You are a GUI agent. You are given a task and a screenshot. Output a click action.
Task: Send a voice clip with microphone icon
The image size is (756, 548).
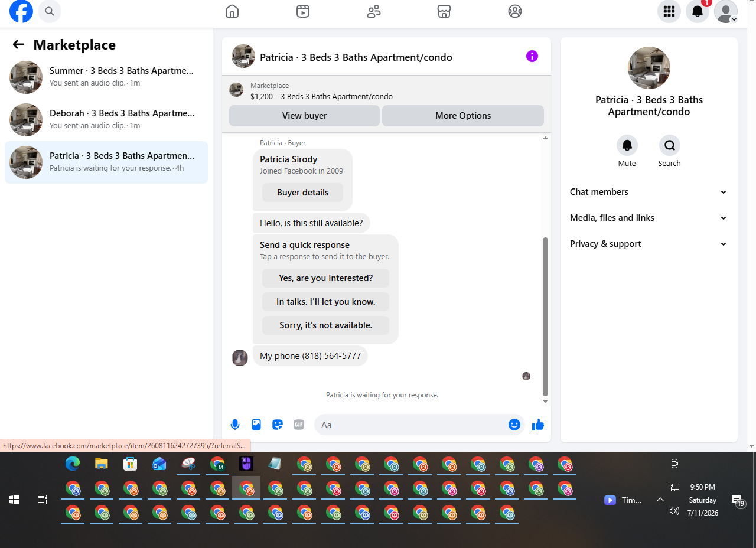[235, 425]
